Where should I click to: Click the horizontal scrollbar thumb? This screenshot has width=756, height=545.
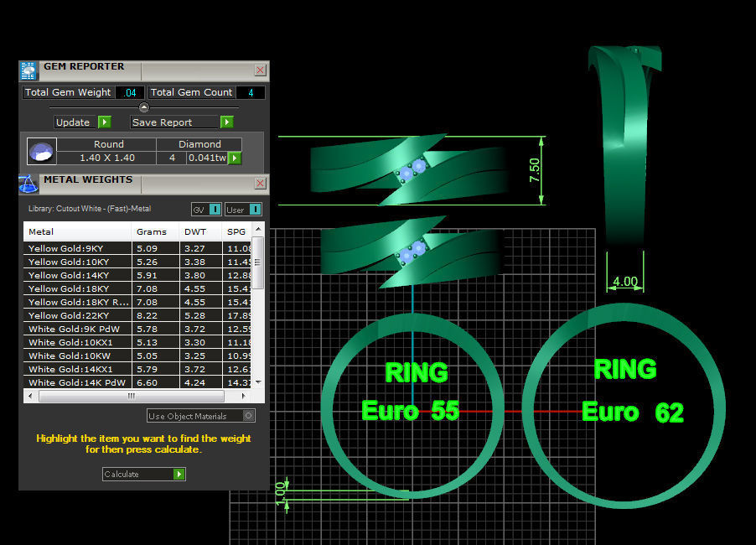pos(132,396)
